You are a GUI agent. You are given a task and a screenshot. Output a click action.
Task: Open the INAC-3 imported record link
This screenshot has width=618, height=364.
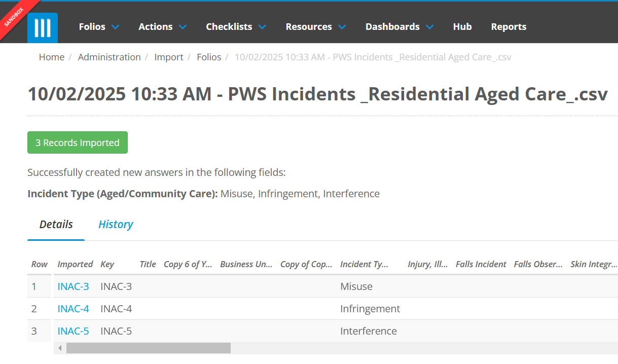pos(73,286)
